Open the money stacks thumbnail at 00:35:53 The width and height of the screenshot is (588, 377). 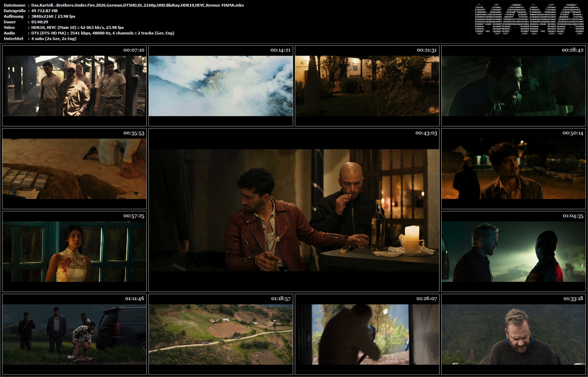(x=74, y=168)
